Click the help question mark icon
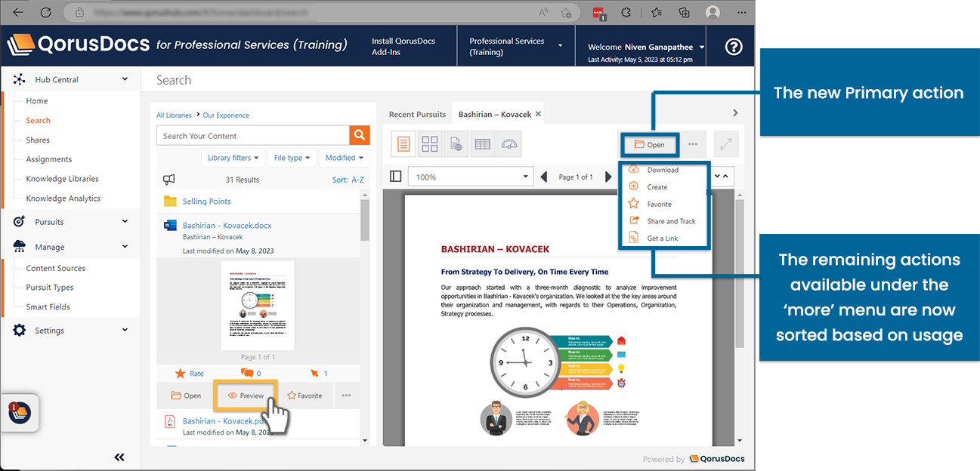 point(734,47)
